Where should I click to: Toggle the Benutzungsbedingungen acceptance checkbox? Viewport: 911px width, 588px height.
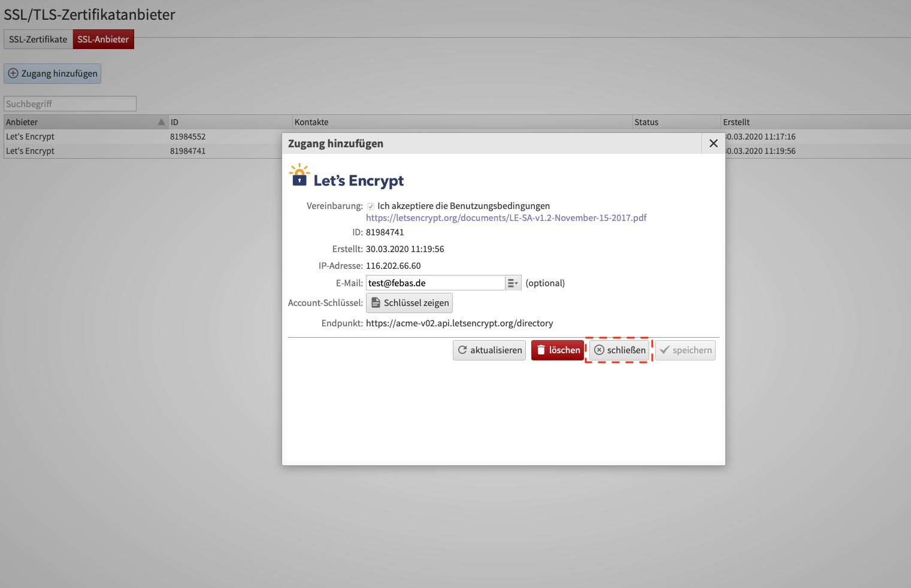(x=371, y=206)
